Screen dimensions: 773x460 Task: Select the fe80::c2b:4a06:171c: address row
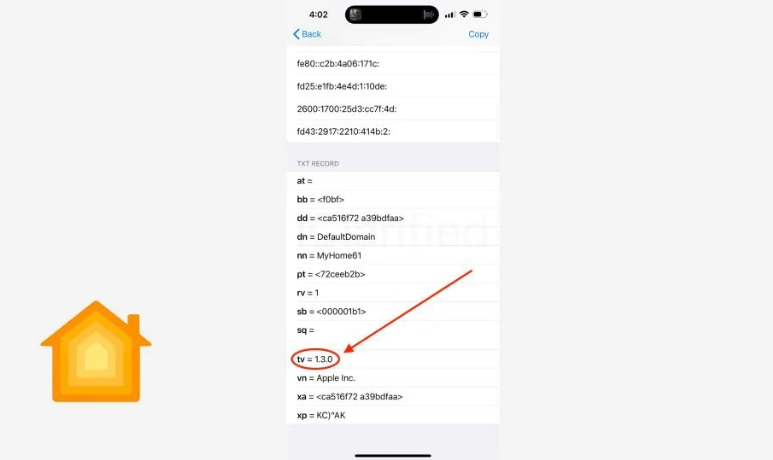click(393, 64)
